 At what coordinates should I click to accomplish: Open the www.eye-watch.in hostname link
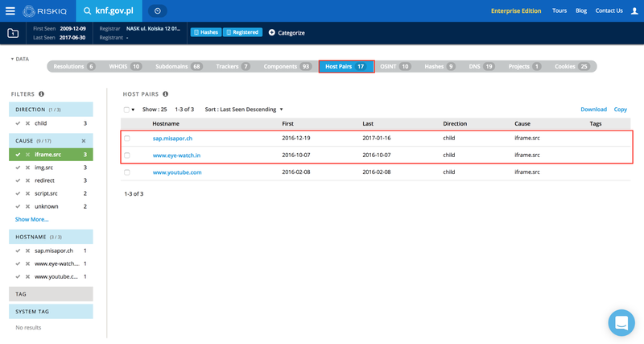[x=176, y=155]
